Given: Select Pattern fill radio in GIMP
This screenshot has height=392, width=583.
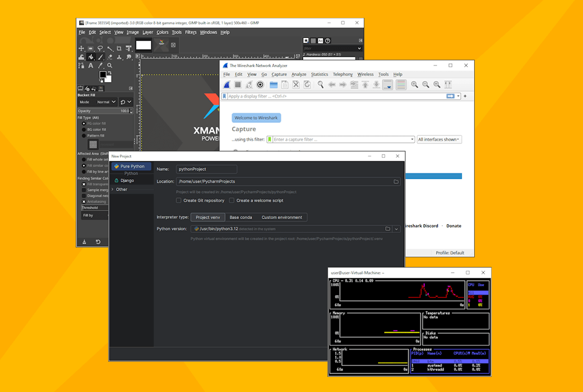Looking at the screenshot, I should tap(84, 136).
